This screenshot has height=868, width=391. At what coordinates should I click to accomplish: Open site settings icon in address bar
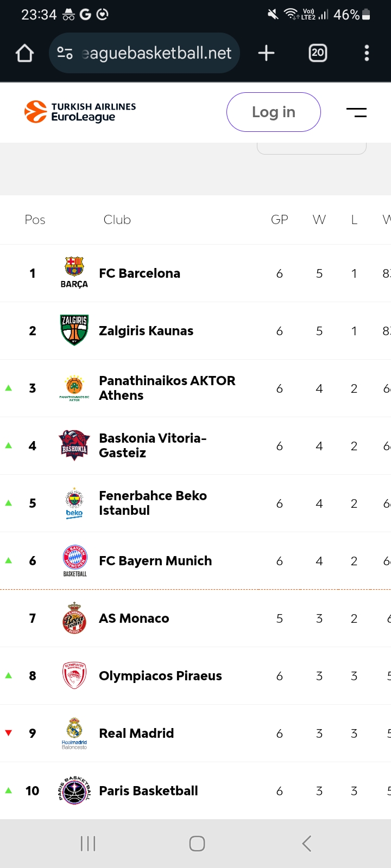(x=65, y=53)
